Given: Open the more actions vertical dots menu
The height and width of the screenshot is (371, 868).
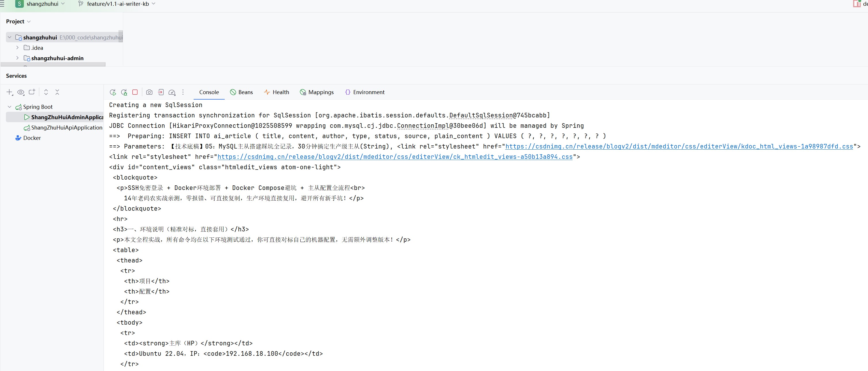Looking at the screenshot, I should pyautogui.click(x=183, y=92).
